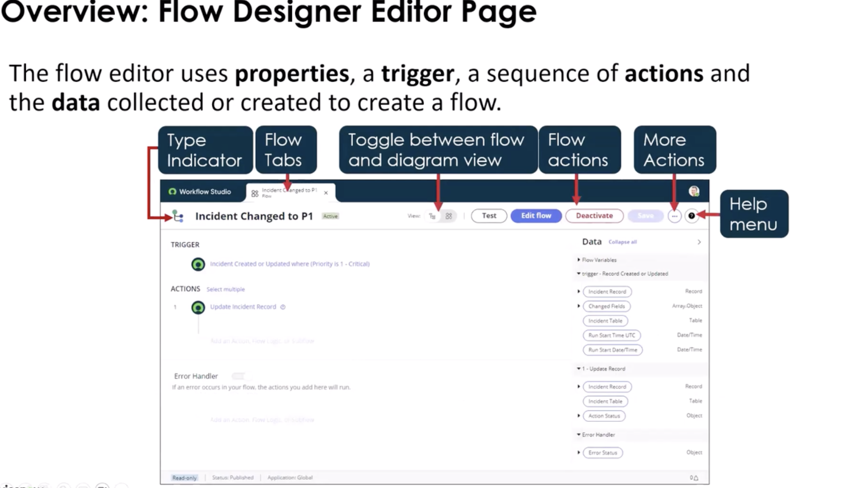Click the Run Start Time UTC pill
The height and width of the screenshot is (488, 868).
(x=611, y=336)
